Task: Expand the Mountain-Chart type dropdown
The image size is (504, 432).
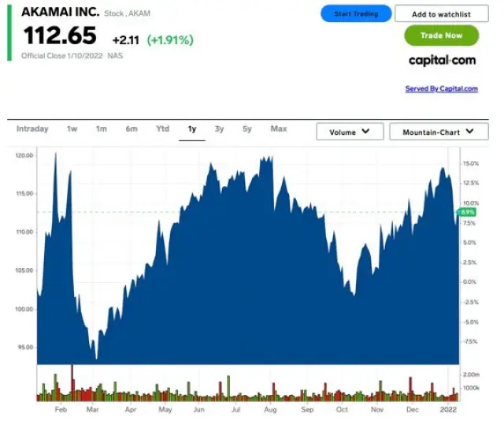Action: pos(439,132)
